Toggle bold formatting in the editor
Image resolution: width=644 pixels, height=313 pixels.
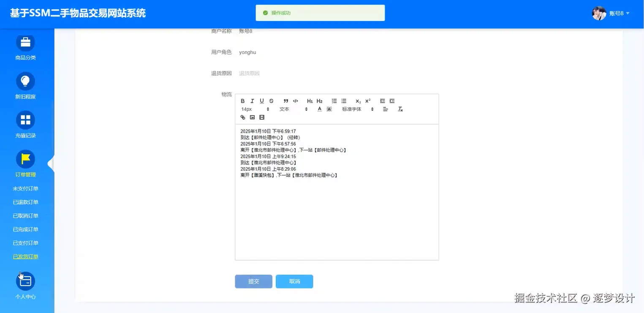point(243,101)
